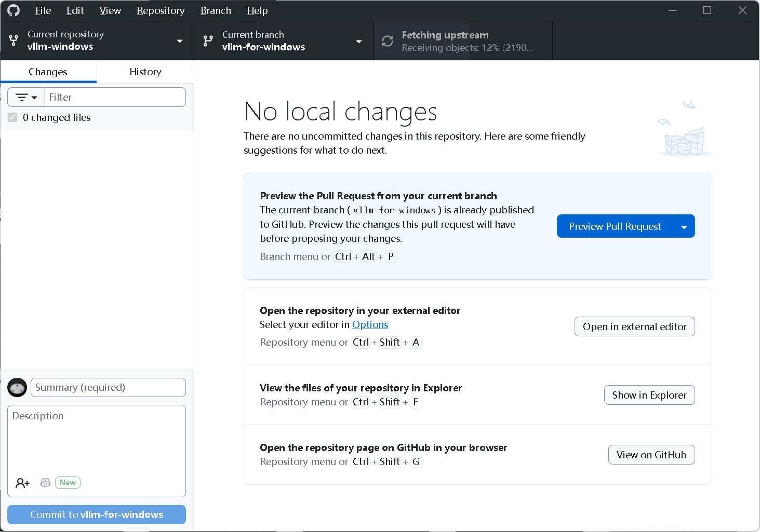Open the View menu

(110, 10)
